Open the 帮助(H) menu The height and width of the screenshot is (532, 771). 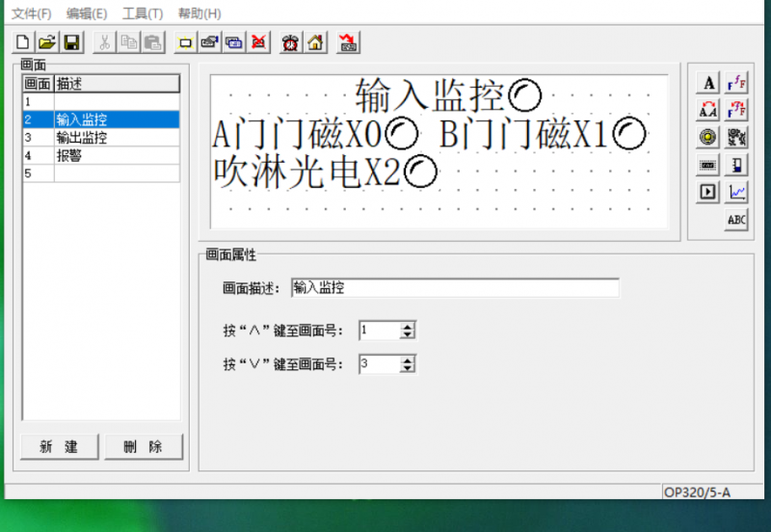(x=199, y=13)
